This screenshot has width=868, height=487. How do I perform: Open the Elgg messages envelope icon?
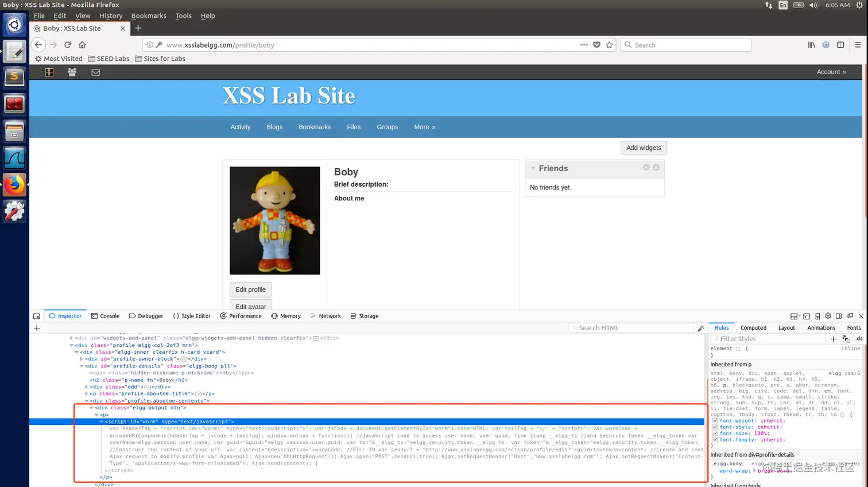[96, 72]
